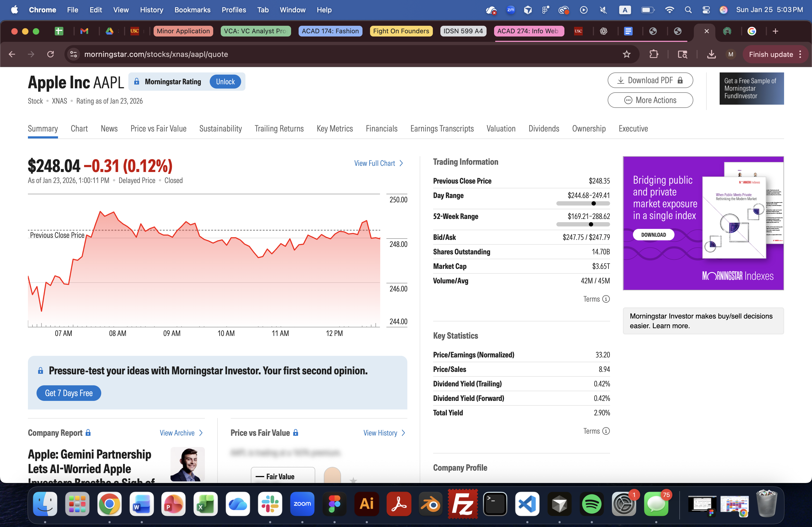Open Chrome's Finish update three-dot menu
Image resolution: width=812 pixels, height=527 pixels.
pos(800,54)
